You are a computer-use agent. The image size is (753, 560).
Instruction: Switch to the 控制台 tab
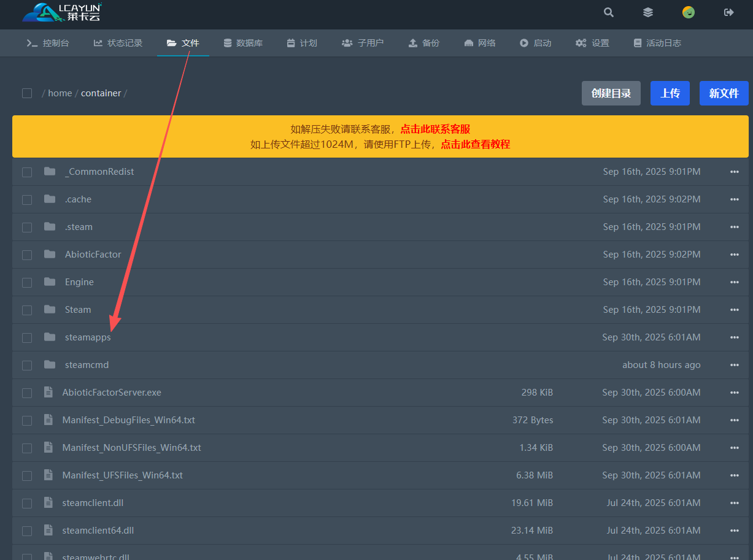click(x=48, y=43)
